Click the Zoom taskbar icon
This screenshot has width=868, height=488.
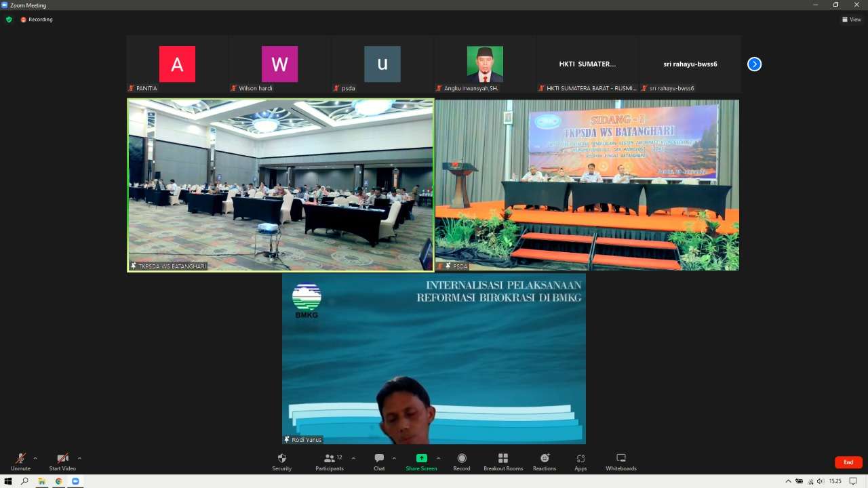pos(75,481)
